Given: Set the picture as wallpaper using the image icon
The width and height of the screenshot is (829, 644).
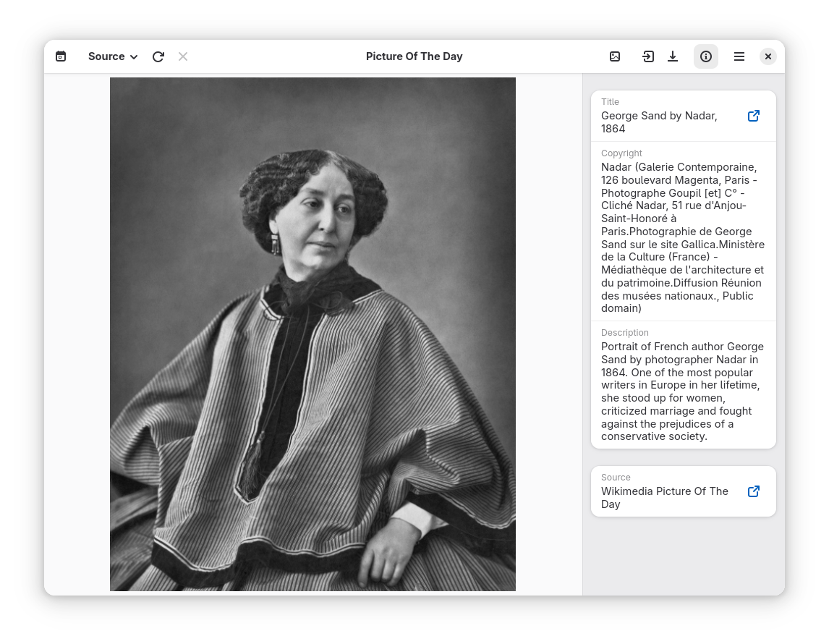Looking at the screenshot, I should (615, 56).
